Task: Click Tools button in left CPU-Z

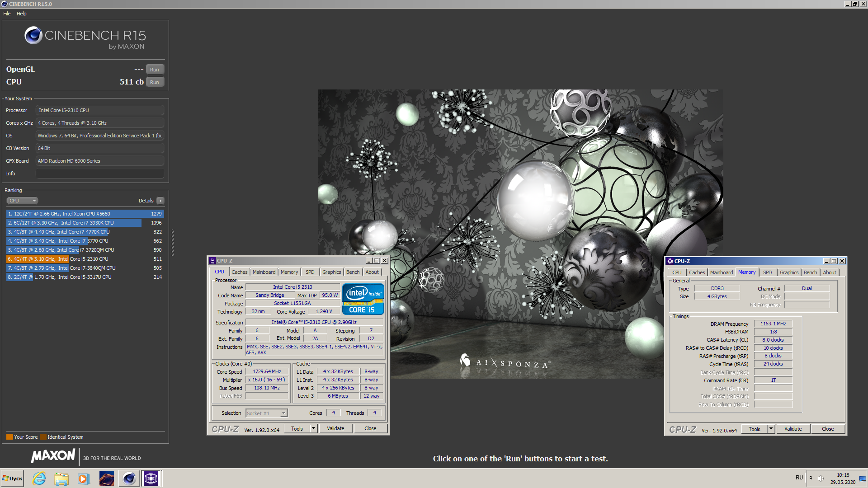Action: pos(297,428)
